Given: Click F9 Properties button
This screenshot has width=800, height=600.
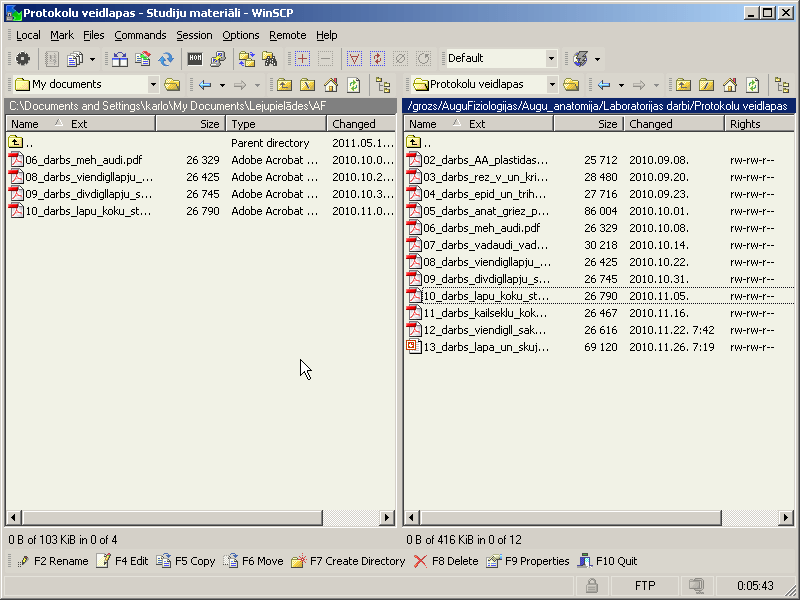Looking at the screenshot, I should pos(527,561).
